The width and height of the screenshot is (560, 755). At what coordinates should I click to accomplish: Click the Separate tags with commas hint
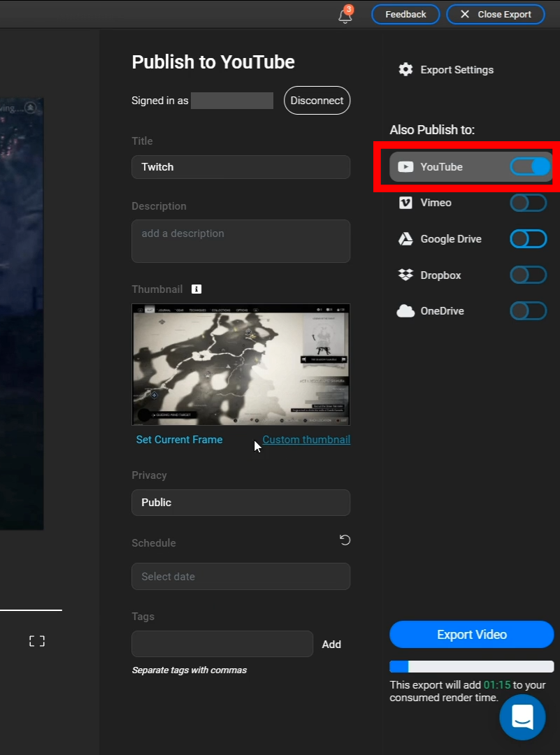(189, 670)
